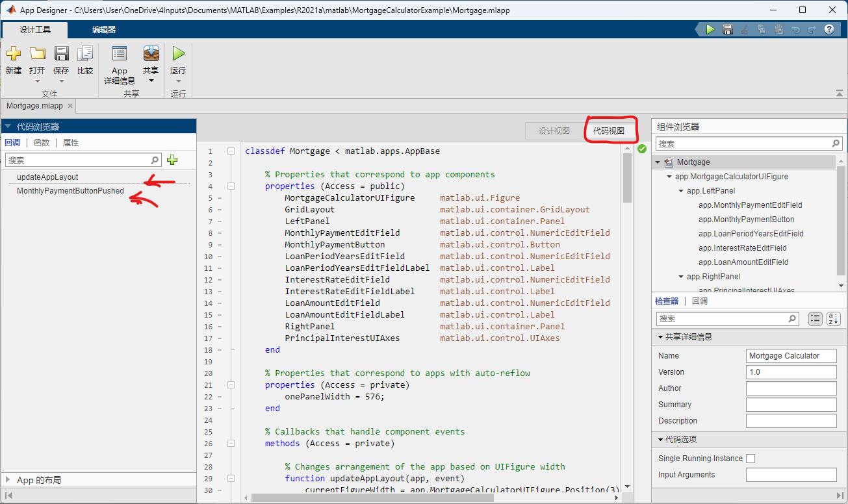Open the 共享 (Share) dropdown menu
848x504 pixels.
pos(151,81)
